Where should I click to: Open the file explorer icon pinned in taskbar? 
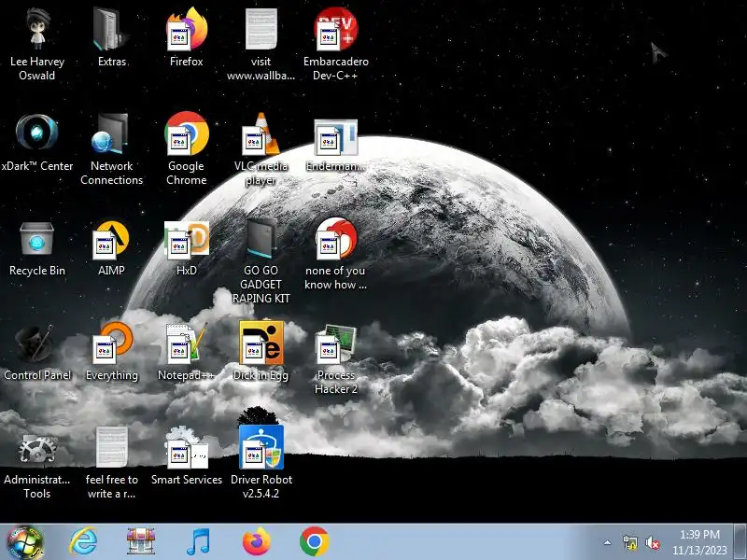point(141,541)
